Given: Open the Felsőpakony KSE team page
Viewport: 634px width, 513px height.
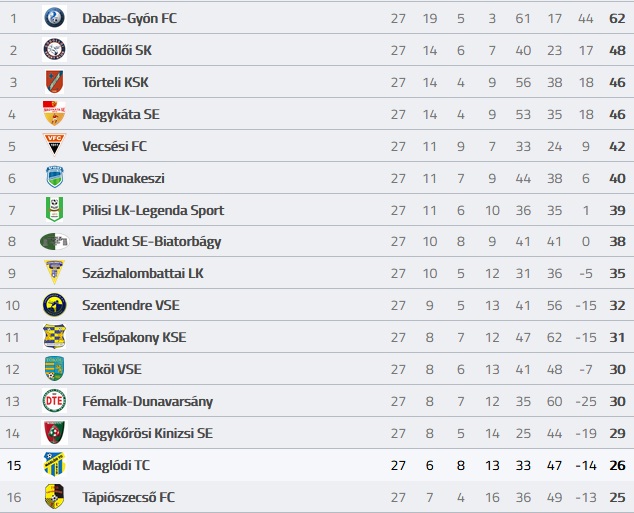Looking at the screenshot, I should (x=134, y=337).
